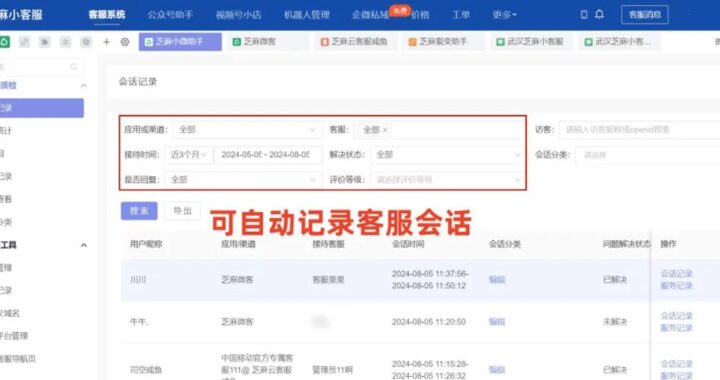Click user nickname 牛牛

click(139, 322)
